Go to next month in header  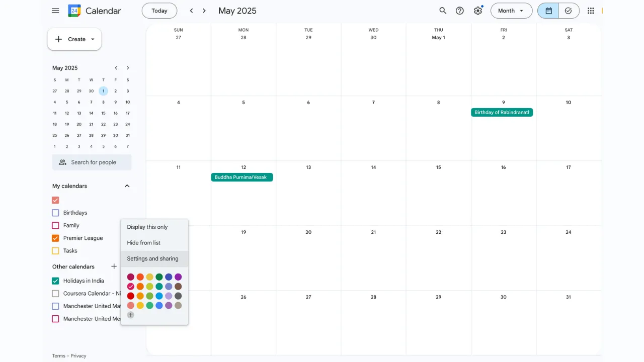(x=204, y=11)
